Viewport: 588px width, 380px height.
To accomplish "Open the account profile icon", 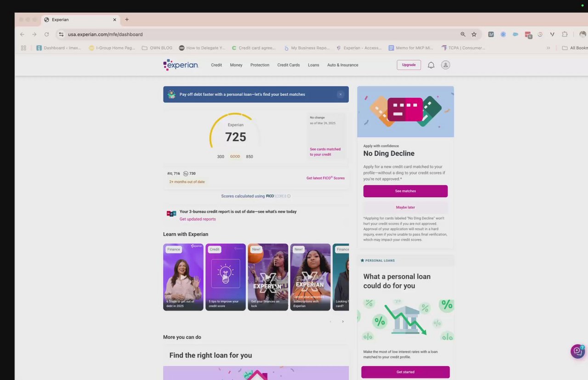I will pos(446,65).
